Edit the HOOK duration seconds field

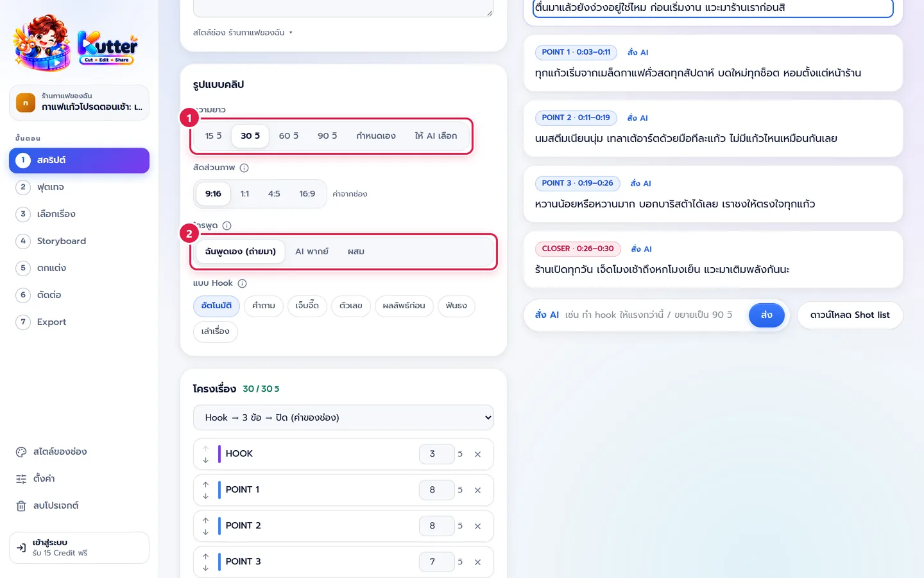point(436,454)
